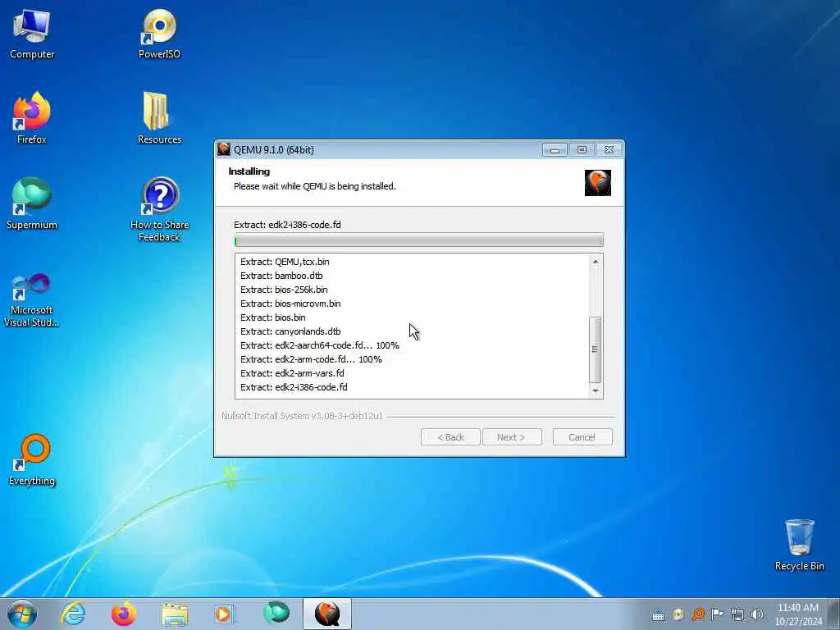Select the 'Extract: bios.bin' log line
The image size is (840, 630).
pos(273,317)
